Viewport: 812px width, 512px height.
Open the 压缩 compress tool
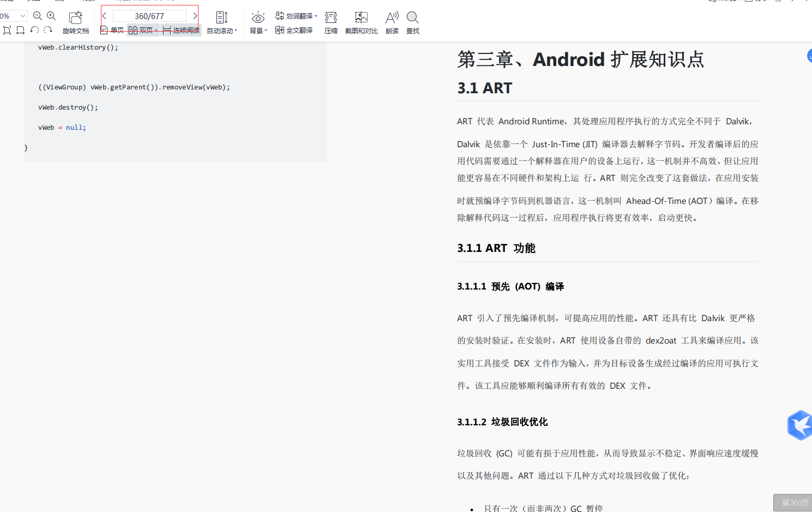[331, 23]
